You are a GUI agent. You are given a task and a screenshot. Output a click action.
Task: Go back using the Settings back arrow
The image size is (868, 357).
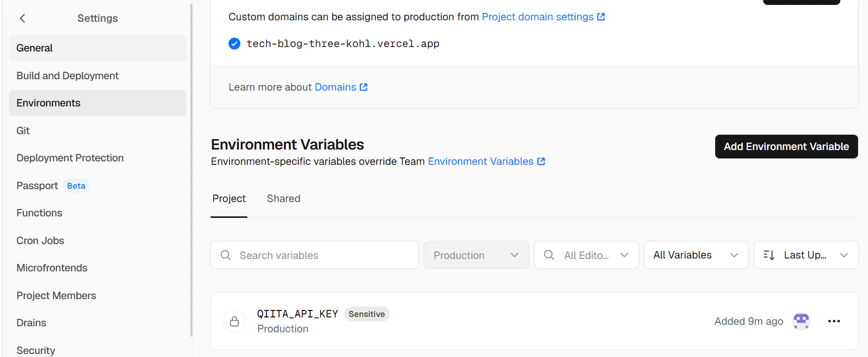pyautogui.click(x=22, y=18)
